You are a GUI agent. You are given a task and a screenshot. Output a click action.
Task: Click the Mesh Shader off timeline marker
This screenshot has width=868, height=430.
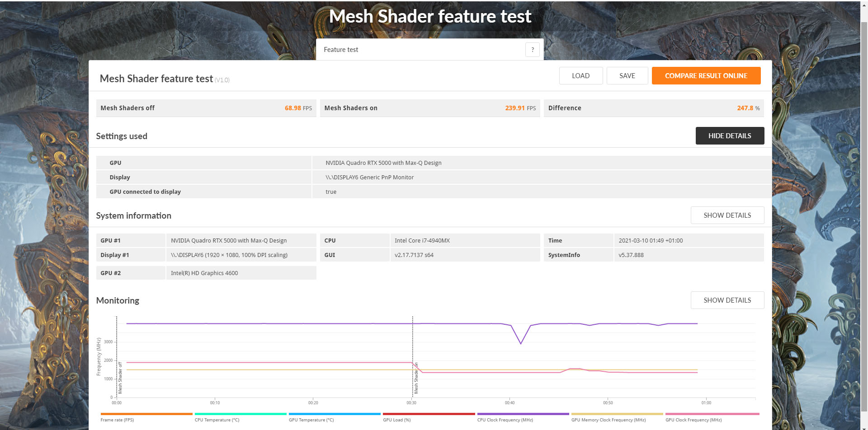pyautogui.click(x=120, y=378)
